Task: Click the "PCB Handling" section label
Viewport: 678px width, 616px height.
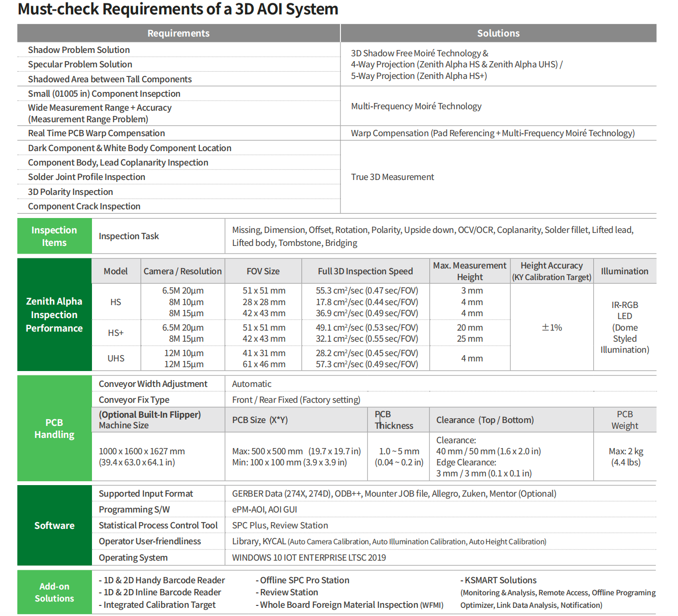Action: 54,428
